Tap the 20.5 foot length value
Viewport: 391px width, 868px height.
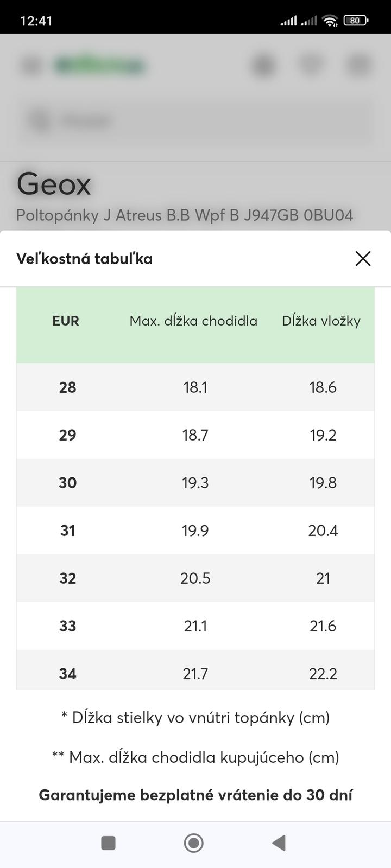[195, 578]
